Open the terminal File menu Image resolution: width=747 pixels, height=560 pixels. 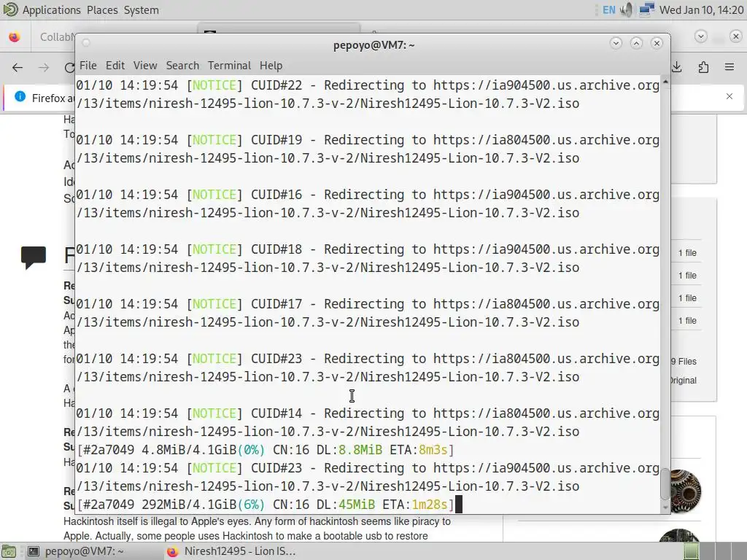[88, 65]
